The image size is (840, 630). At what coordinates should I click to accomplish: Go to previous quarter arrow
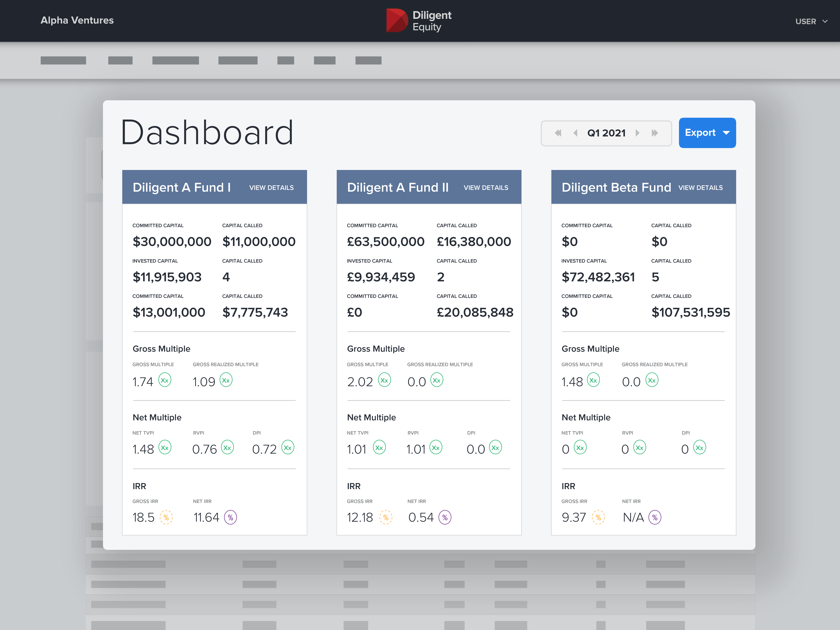(x=575, y=133)
